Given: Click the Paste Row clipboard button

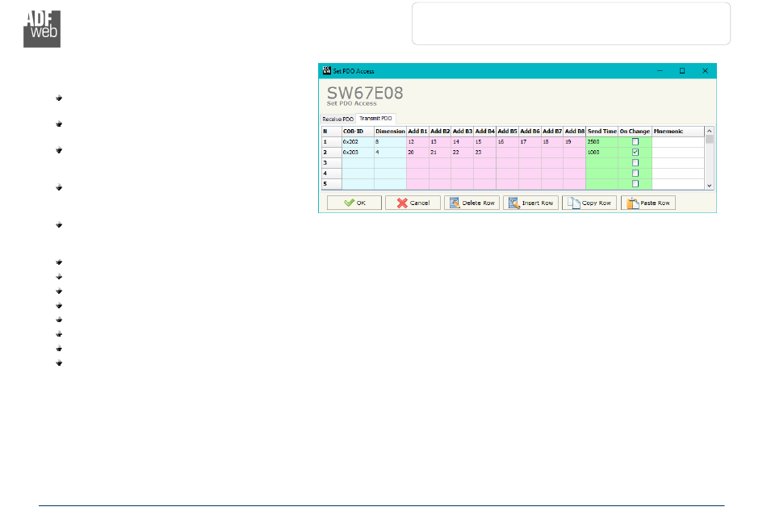Looking at the screenshot, I should point(648,203).
